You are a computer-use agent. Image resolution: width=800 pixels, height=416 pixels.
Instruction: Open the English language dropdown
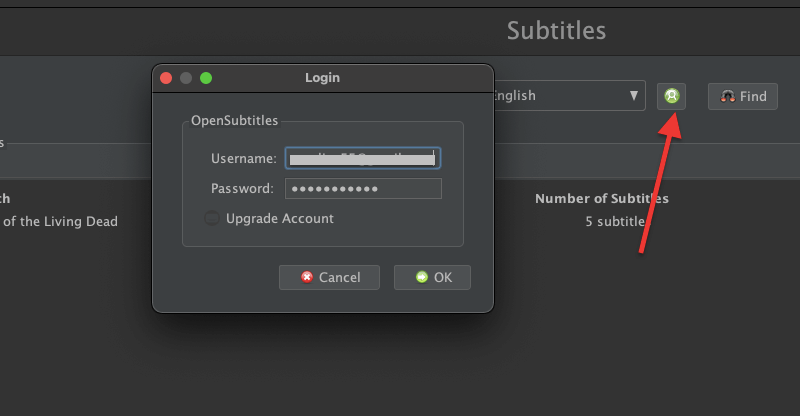(569, 95)
